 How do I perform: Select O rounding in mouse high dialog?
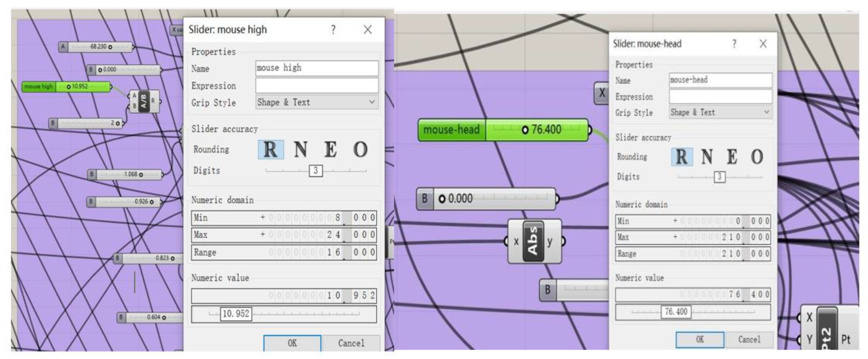[360, 149]
